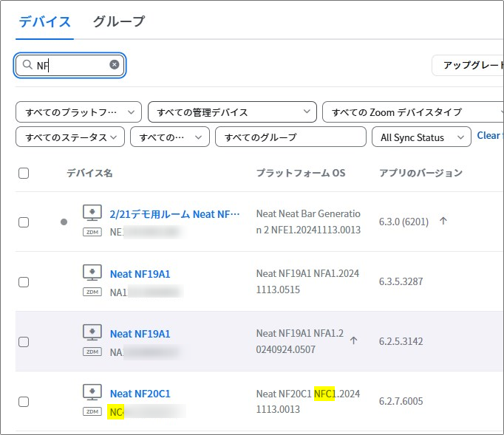Click the Neat NF19A1 NFA1.20241113.0515 platform text
Screen dimensions: 504x435
click(307, 281)
